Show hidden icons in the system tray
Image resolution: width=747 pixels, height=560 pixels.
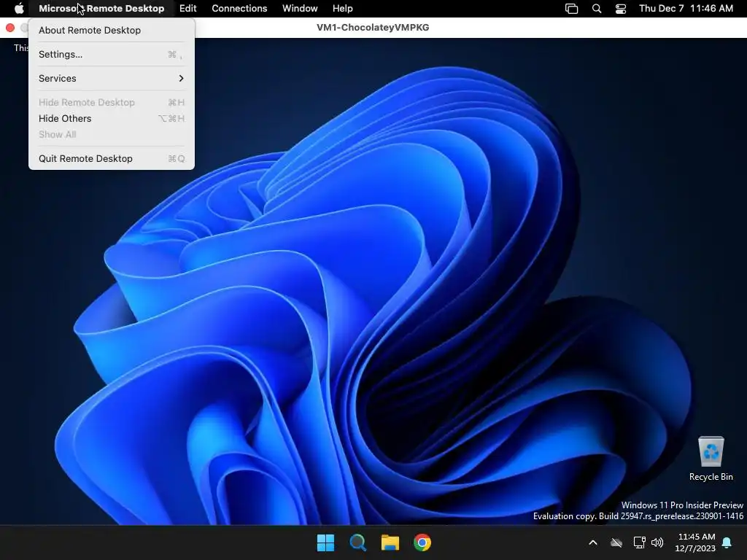pos(593,542)
